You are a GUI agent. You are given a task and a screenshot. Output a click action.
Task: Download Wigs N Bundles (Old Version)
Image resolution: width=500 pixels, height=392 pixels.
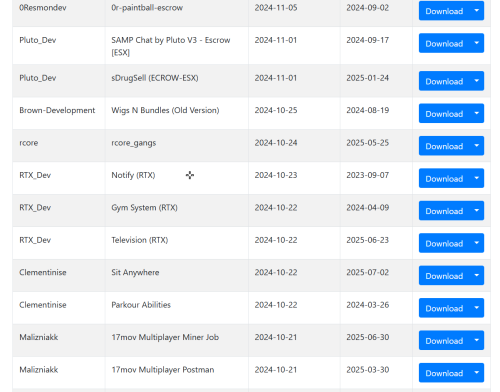(x=444, y=114)
